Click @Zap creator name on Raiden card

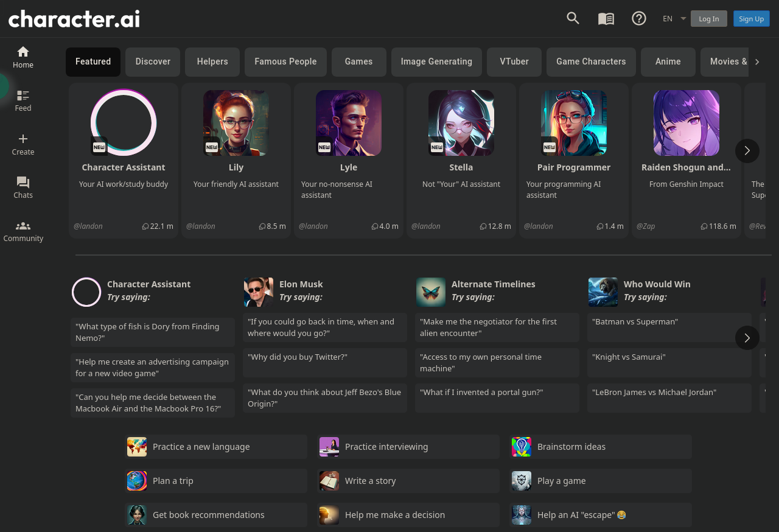click(x=646, y=226)
